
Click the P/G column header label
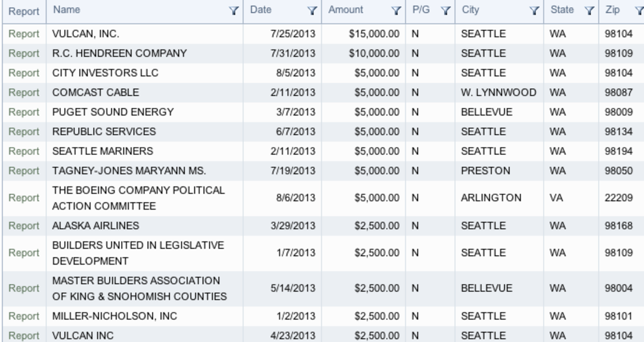[421, 10]
